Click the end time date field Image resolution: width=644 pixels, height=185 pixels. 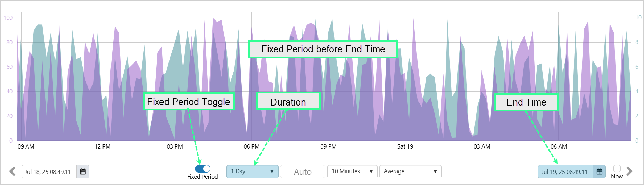(x=565, y=172)
